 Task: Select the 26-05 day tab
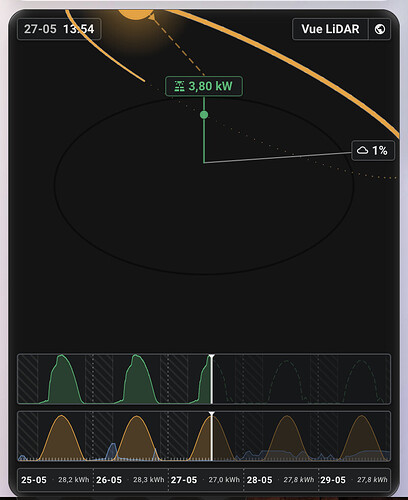[131, 480]
